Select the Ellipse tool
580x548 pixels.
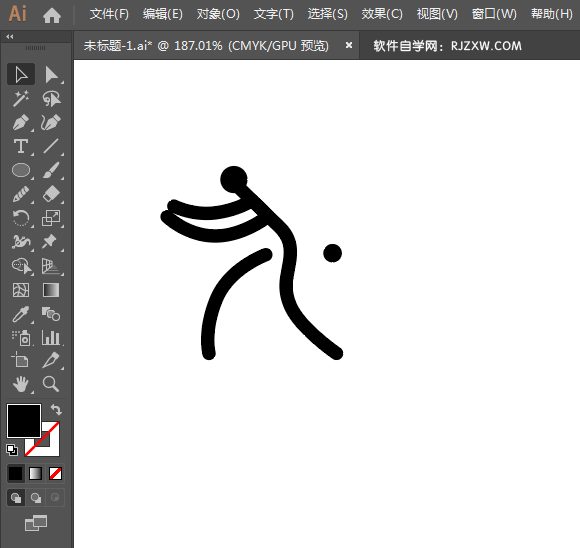point(21,170)
